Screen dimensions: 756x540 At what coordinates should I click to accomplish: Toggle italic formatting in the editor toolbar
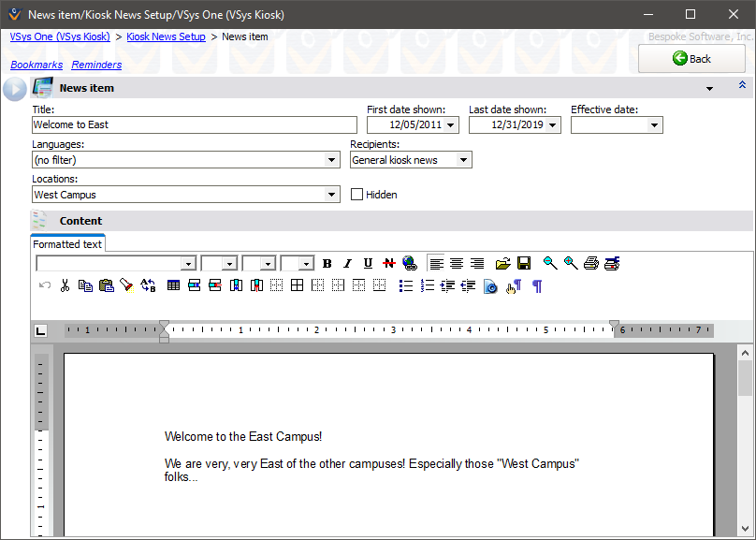click(347, 264)
